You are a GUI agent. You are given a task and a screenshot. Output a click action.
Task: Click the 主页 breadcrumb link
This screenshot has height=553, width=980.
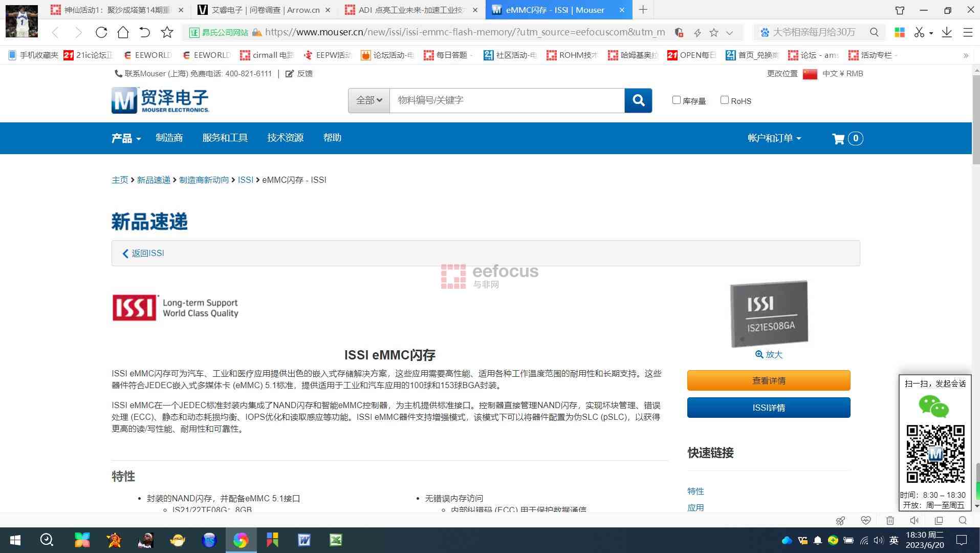[120, 180]
